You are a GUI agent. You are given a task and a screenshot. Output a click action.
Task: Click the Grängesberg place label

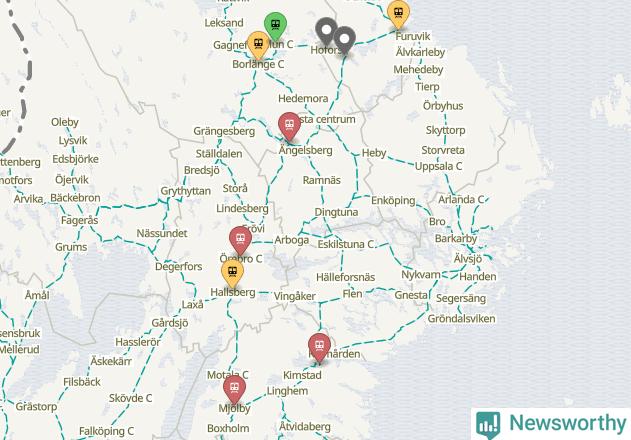[x=224, y=131]
